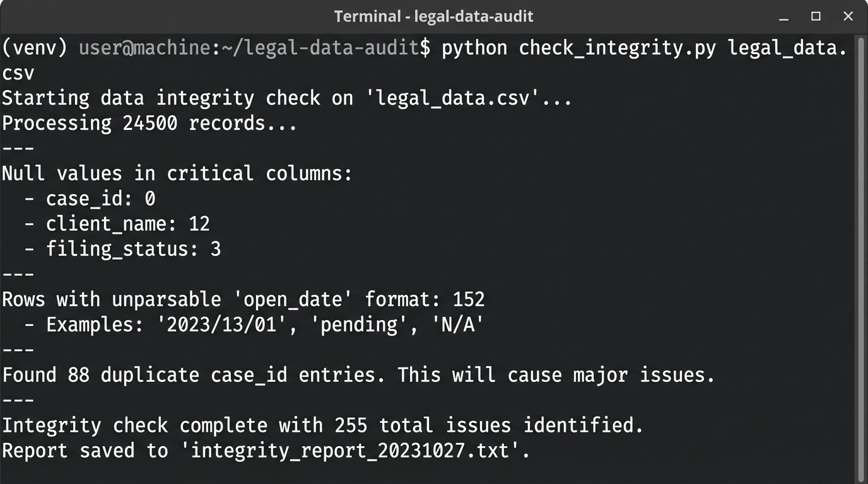This screenshot has height=484, width=868.
Task: Click the 'case_id: 0' entry
Action: point(100,199)
